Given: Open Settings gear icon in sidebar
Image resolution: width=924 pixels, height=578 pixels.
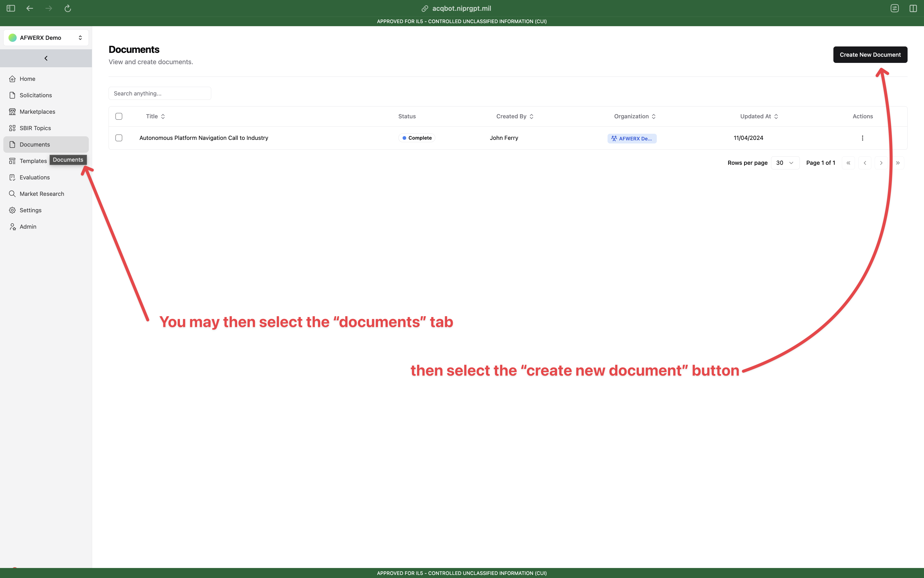Looking at the screenshot, I should (12, 210).
